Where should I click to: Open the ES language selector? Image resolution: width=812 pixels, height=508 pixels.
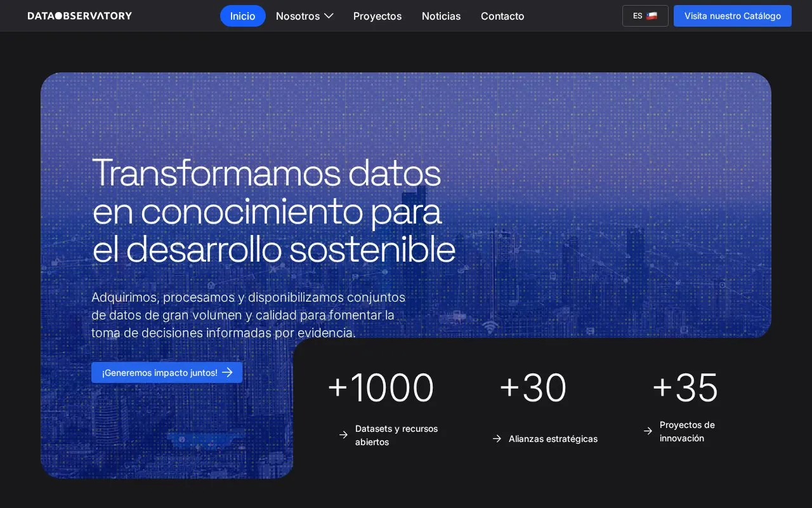tap(645, 16)
